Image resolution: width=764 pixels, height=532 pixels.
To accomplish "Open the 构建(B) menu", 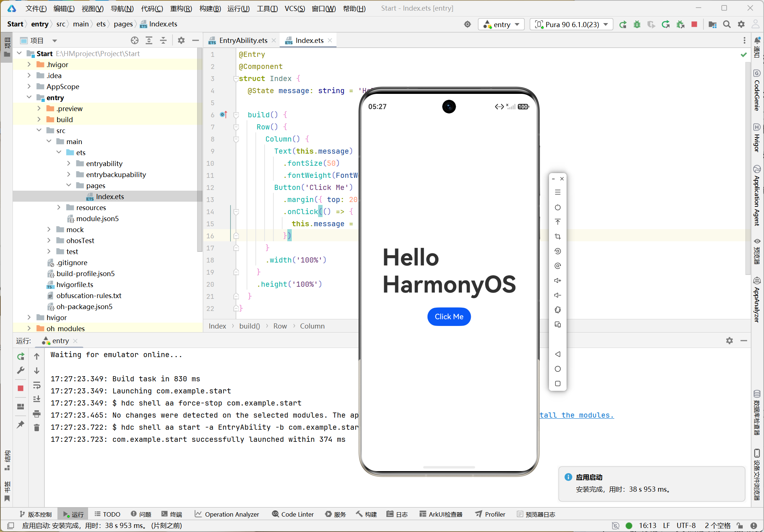I will coord(210,8).
